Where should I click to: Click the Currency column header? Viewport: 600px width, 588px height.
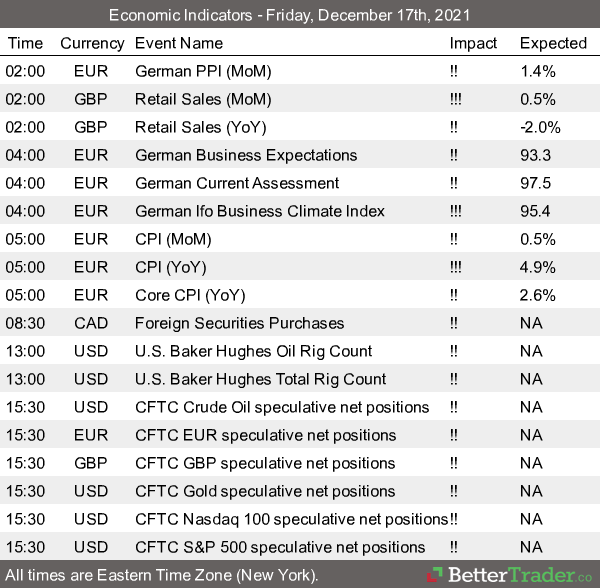pyautogui.click(x=92, y=43)
